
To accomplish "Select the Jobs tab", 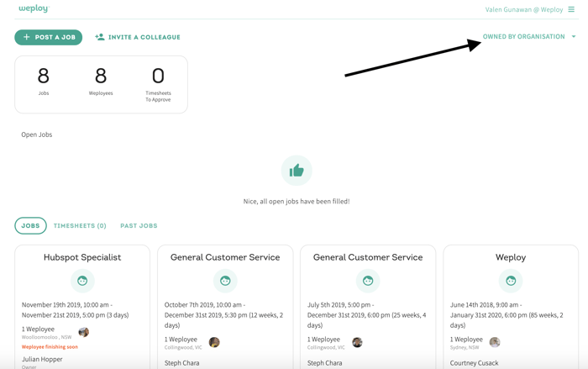I will tap(30, 225).
